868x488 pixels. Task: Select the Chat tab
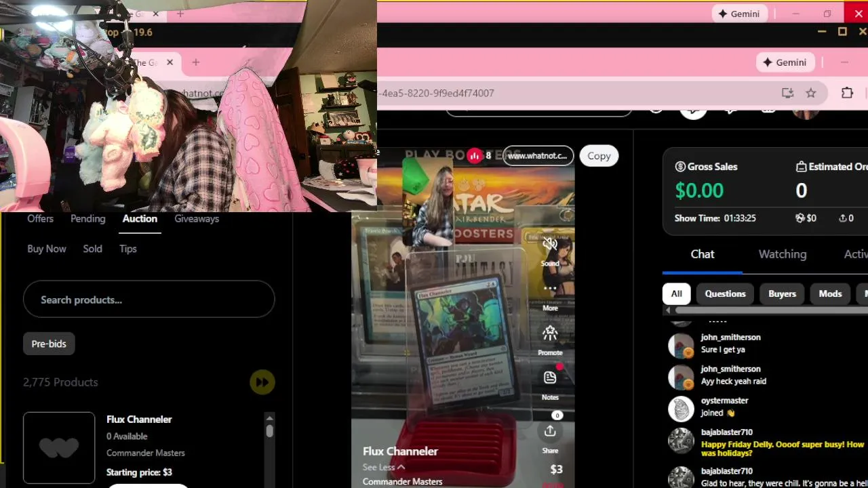[x=703, y=254]
